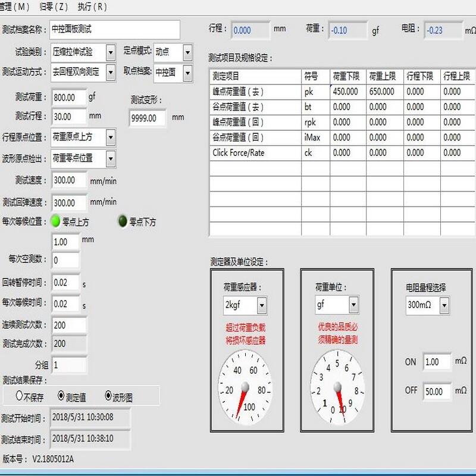
Task: Click the ON resistance value field
Action: point(437,362)
